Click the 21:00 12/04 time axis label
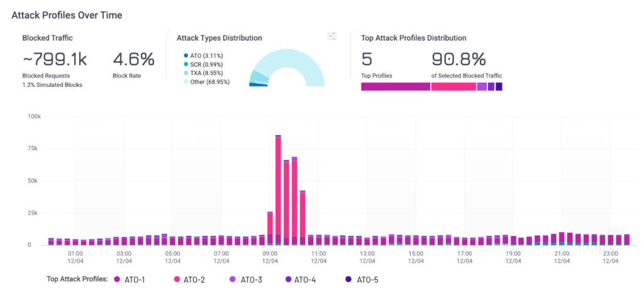Image resolution: width=644 pixels, height=299 pixels. pos(562,256)
